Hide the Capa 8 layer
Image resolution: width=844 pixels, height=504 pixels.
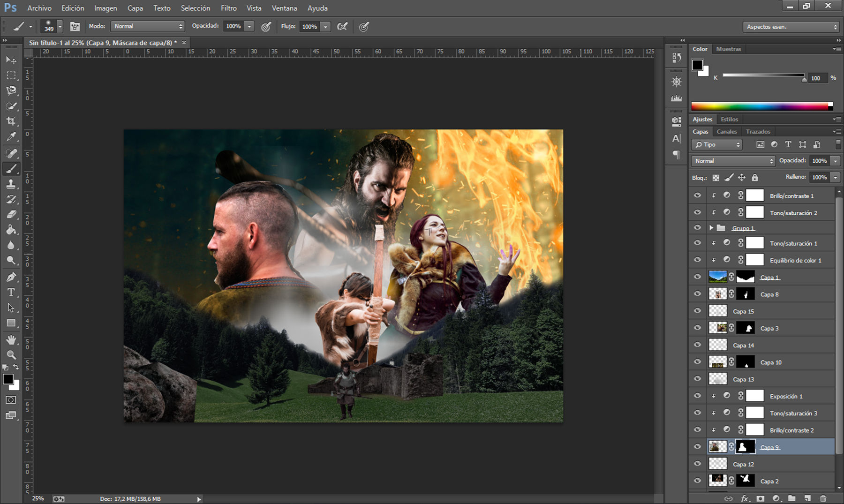click(697, 294)
